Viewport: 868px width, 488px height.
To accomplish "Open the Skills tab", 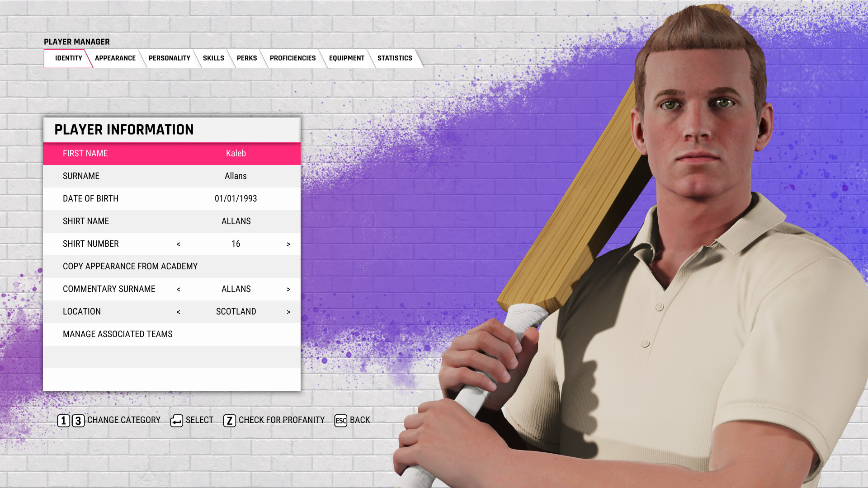I will point(213,58).
